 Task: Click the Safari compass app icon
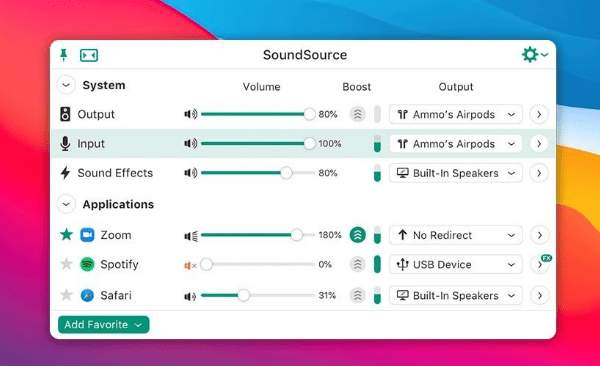click(x=87, y=296)
